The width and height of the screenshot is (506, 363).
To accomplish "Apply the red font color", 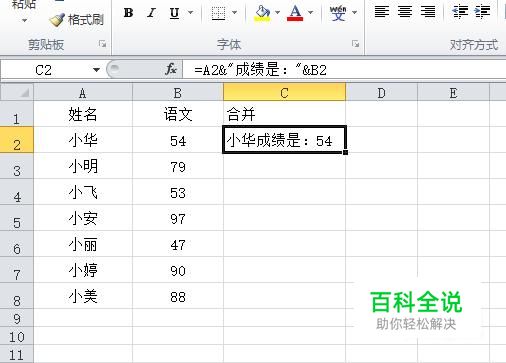I will [x=295, y=13].
